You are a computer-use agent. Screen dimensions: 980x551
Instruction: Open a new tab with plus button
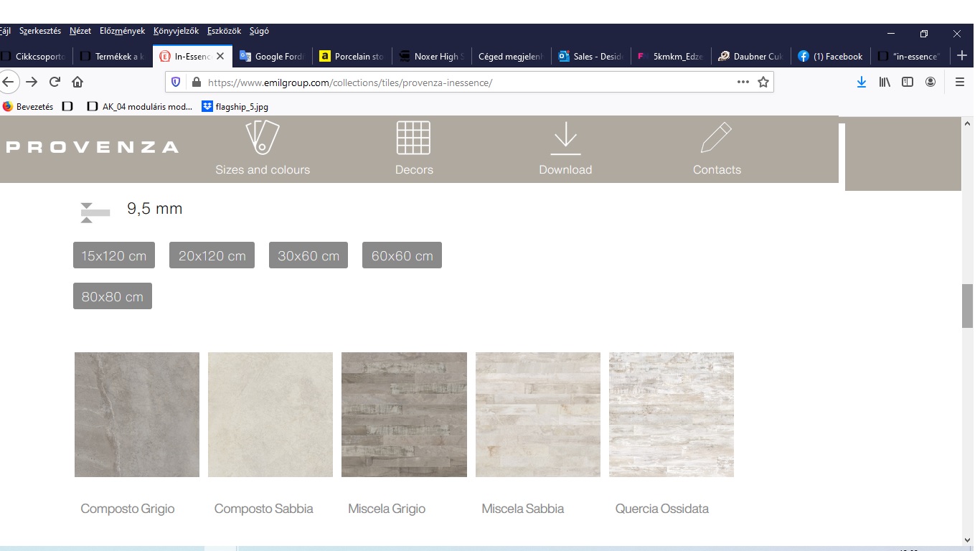[x=963, y=56]
